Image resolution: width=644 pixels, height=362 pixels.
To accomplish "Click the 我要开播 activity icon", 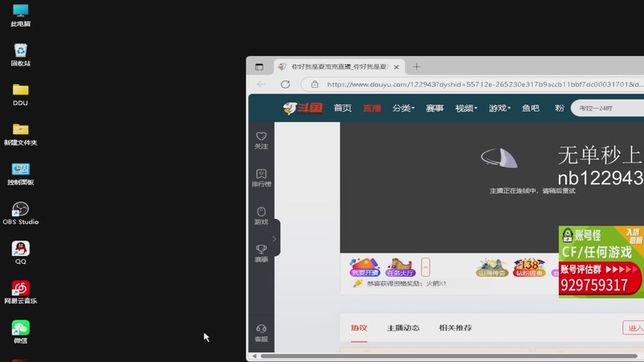I will [365, 267].
